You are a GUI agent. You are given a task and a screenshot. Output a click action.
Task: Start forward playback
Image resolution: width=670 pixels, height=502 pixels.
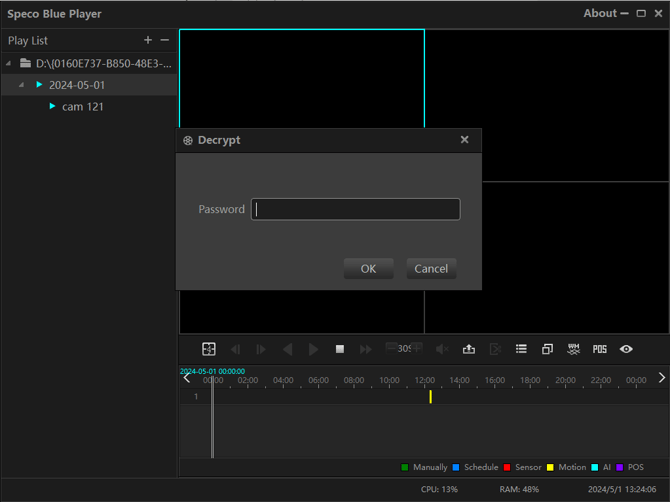tap(313, 349)
